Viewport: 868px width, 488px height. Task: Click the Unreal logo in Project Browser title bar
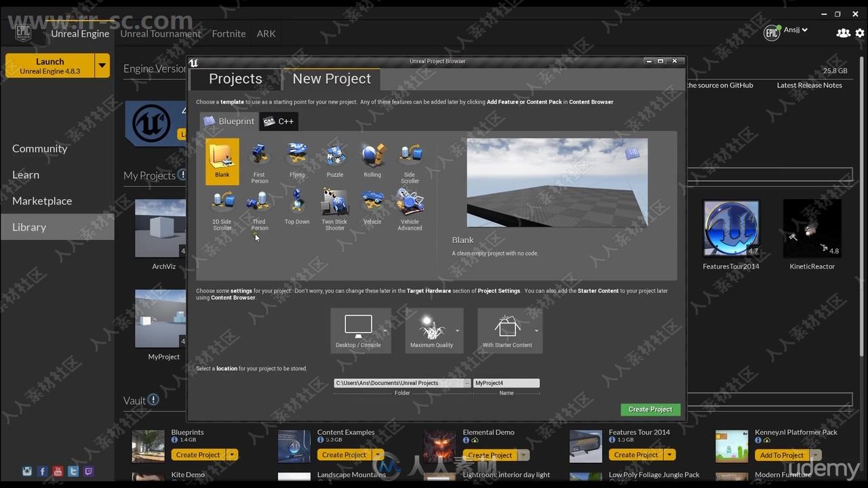pyautogui.click(x=194, y=62)
